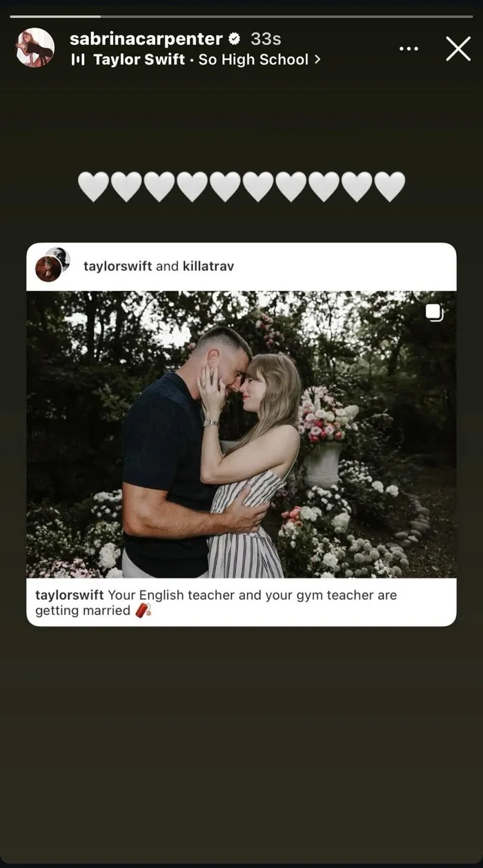The width and height of the screenshot is (483, 868).
Task: Tap the story progress bar at top
Action: point(241,16)
